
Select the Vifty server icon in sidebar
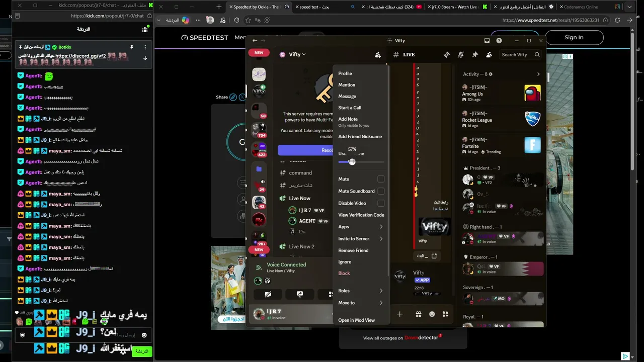[259, 91]
